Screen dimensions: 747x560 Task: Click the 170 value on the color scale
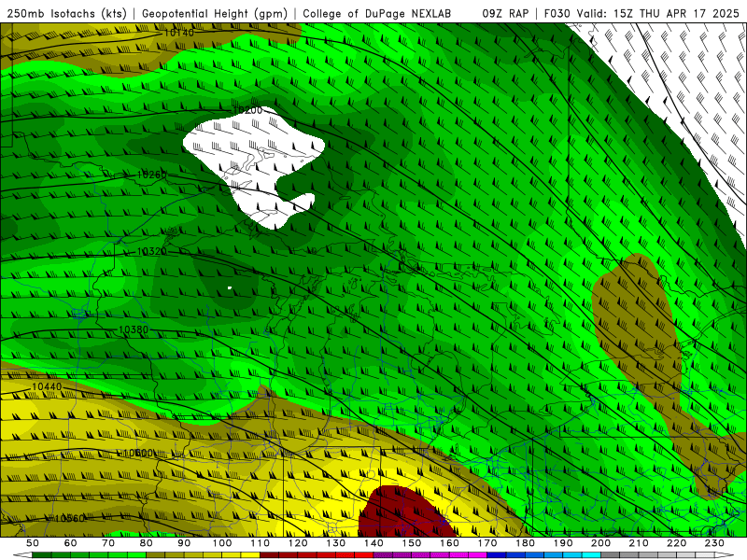(487, 543)
